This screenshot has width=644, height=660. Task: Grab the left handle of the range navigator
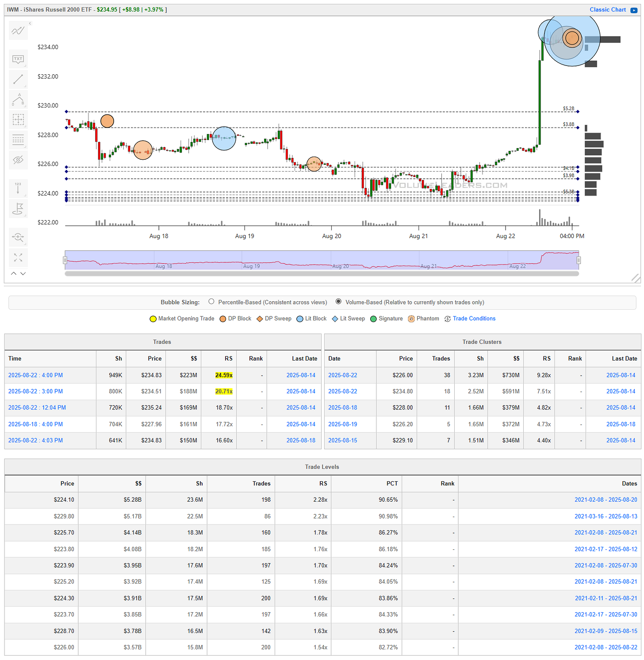65,260
